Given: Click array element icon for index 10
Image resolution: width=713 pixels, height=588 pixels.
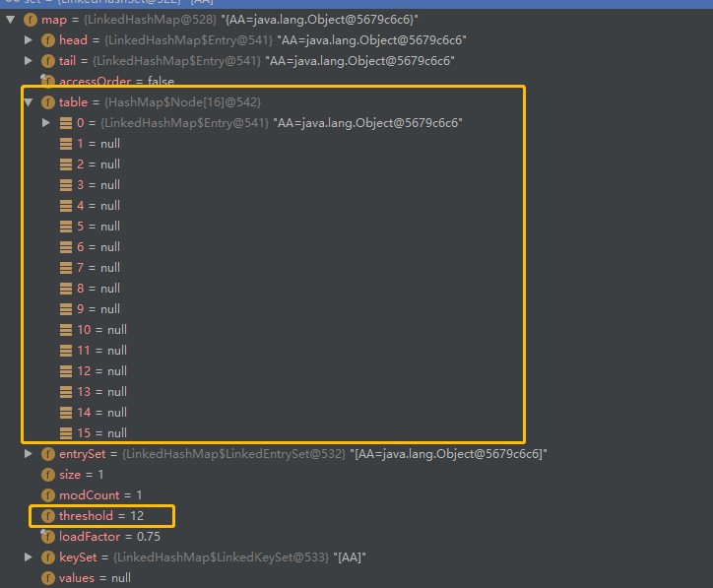Looking at the screenshot, I should (66, 330).
